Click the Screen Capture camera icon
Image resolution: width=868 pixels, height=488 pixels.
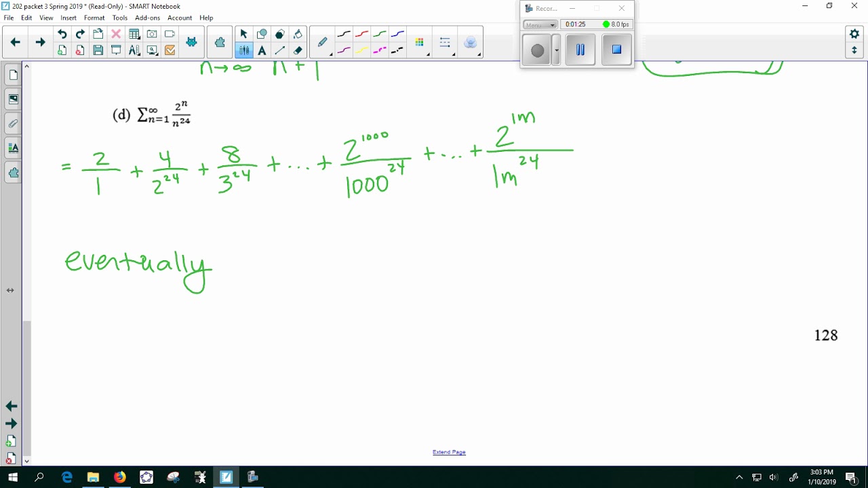152,34
